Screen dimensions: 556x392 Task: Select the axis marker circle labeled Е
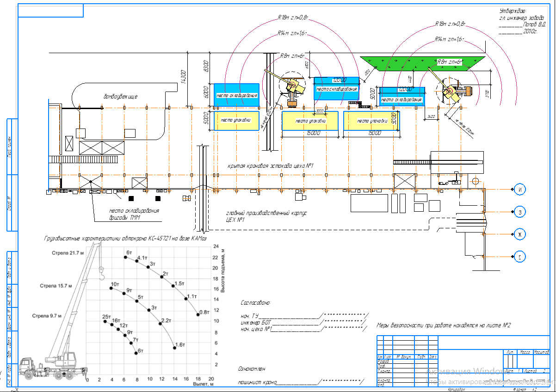click(x=519, y=257)
